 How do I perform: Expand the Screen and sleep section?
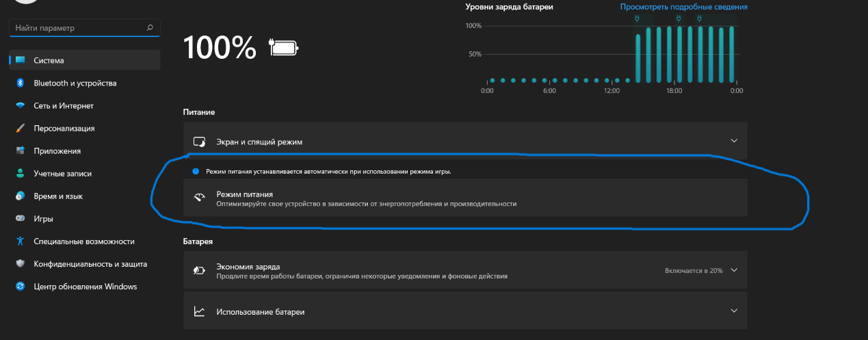point(734,141)
